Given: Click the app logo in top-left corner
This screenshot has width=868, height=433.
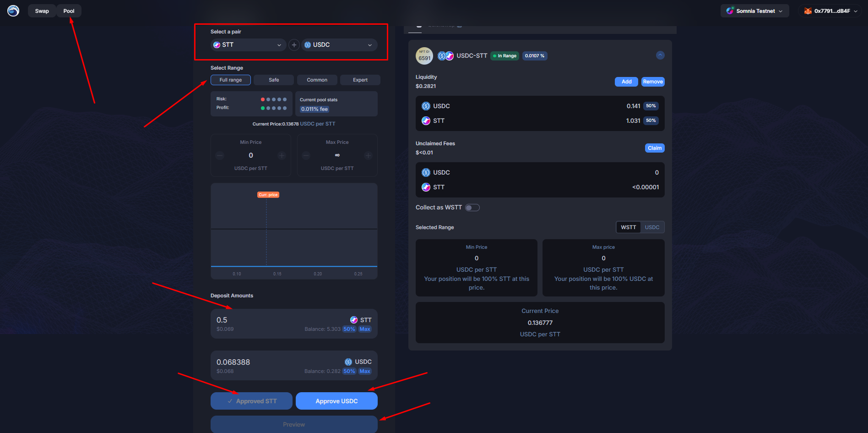Looking at the screenshot, I should pos(13,11).
